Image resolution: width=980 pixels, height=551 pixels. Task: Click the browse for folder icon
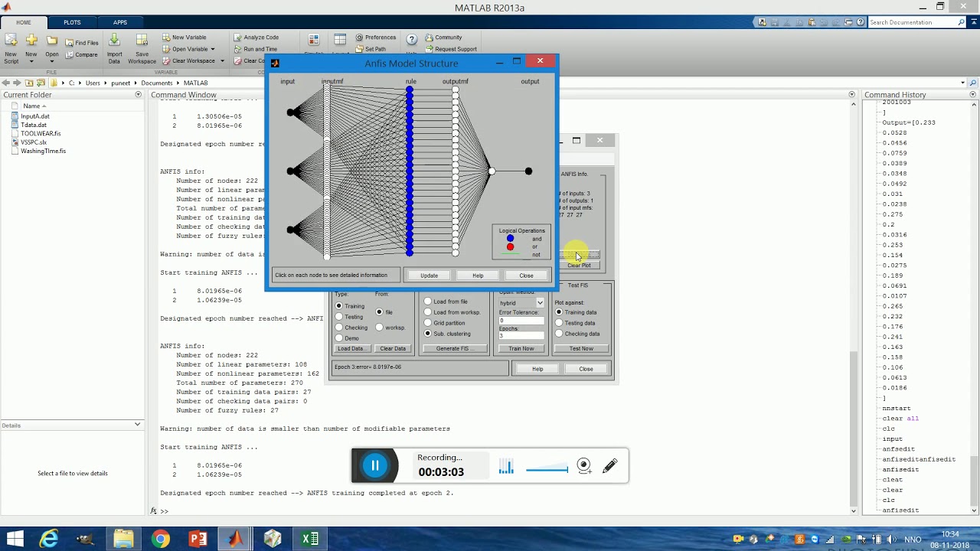(40, 83)
